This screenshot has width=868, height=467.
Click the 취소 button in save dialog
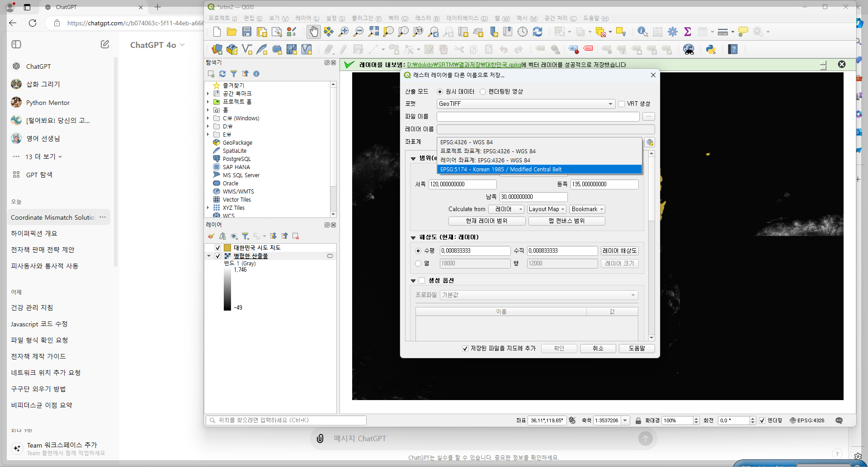click(x=598, y=349)
